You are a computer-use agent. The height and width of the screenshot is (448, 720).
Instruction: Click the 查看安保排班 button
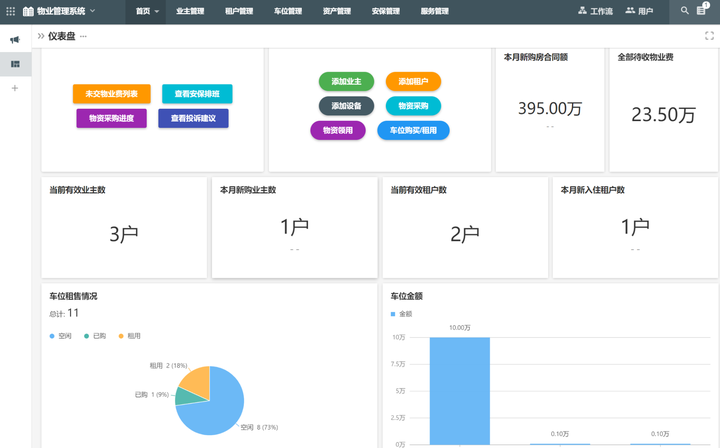pos(197,94)
